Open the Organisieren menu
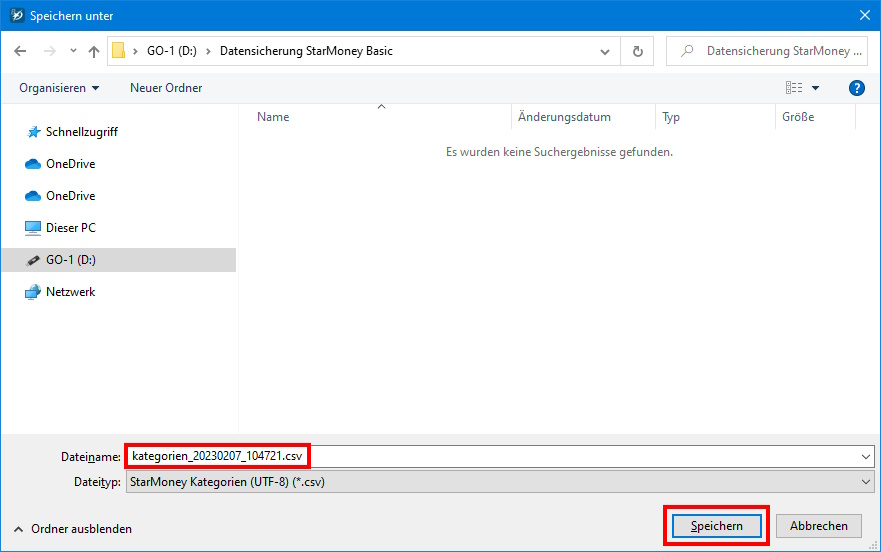Image resolution: width=881 pixels, height=552 pixels. 59,88
